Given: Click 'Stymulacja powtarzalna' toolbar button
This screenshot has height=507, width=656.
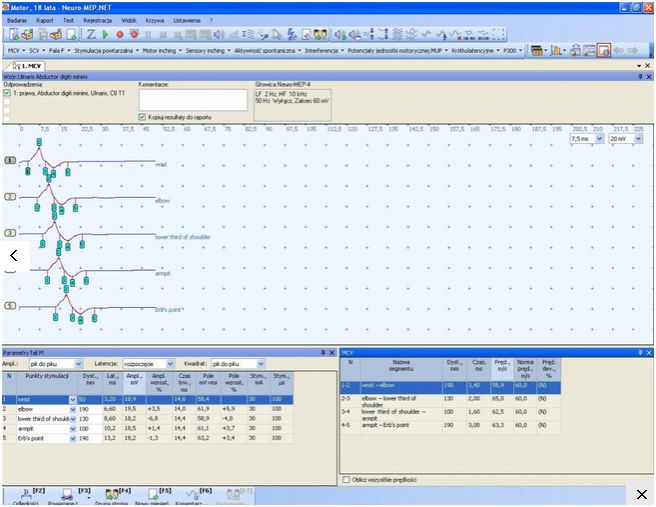Looking at the screenshot, I should click(106, 49).
